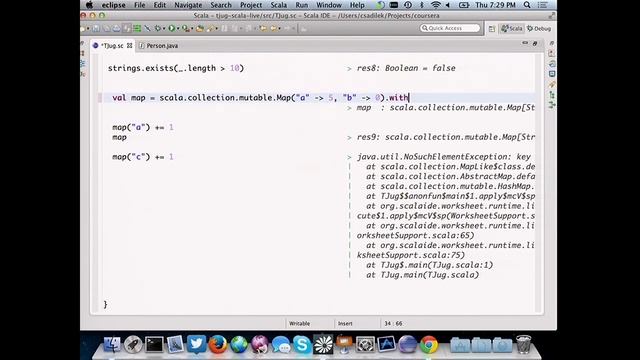Viewport: 640px width, 360px height.
Task: Click the volume status icon
Action: click(x=448, y=5)
